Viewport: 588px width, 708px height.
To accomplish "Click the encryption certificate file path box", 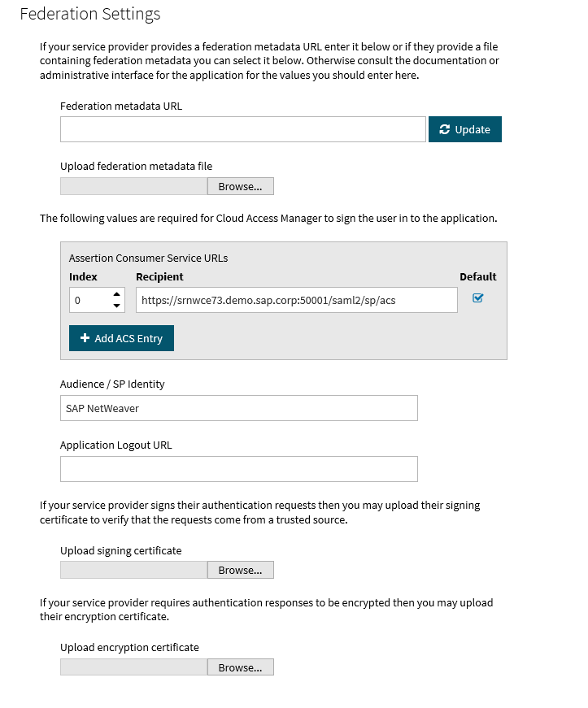I will [133, 667].
